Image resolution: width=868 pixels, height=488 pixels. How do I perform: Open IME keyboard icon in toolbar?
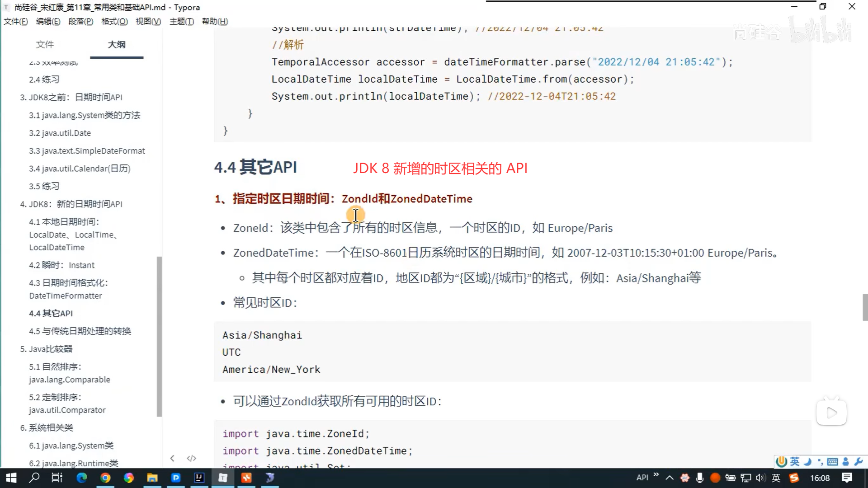click(x=832, y=461)
